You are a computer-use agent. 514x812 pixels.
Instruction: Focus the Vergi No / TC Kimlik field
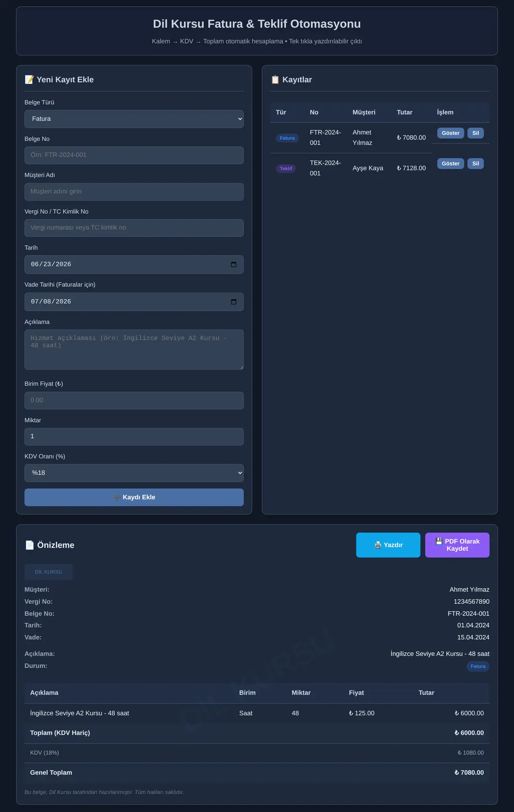pyautogui.click(x=134, y=228)
